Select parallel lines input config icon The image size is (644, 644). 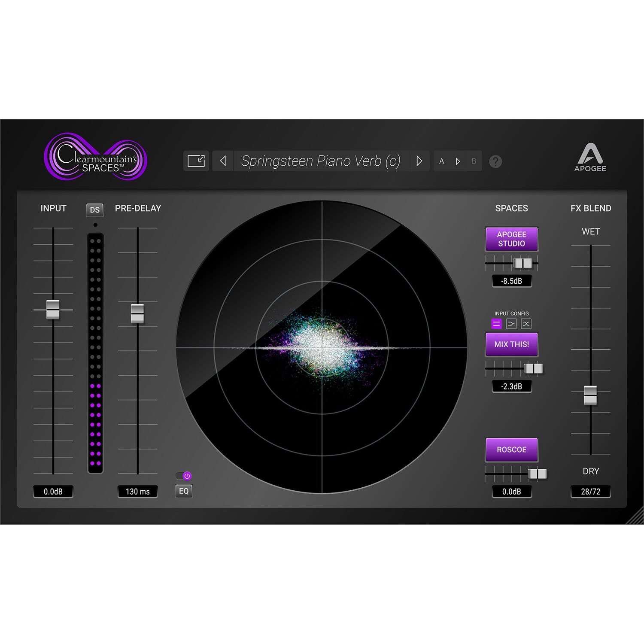(x=496, y=324)
